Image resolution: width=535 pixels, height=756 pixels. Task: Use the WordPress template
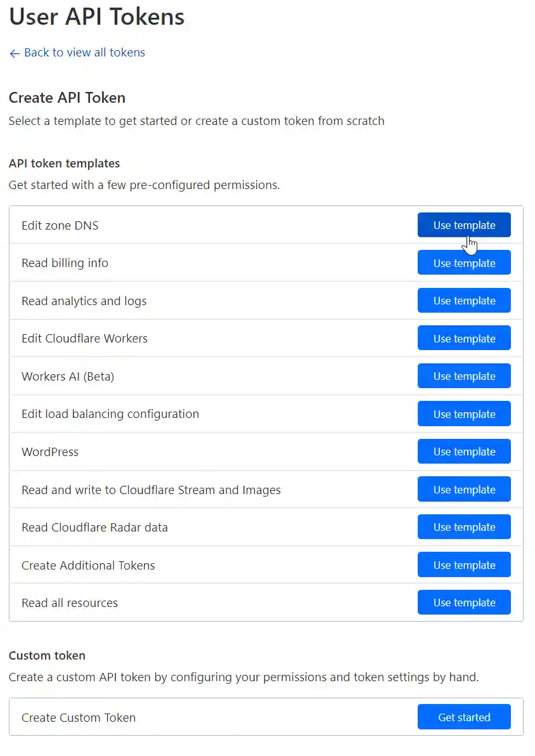pyautogui.click(x=463, y=451)
